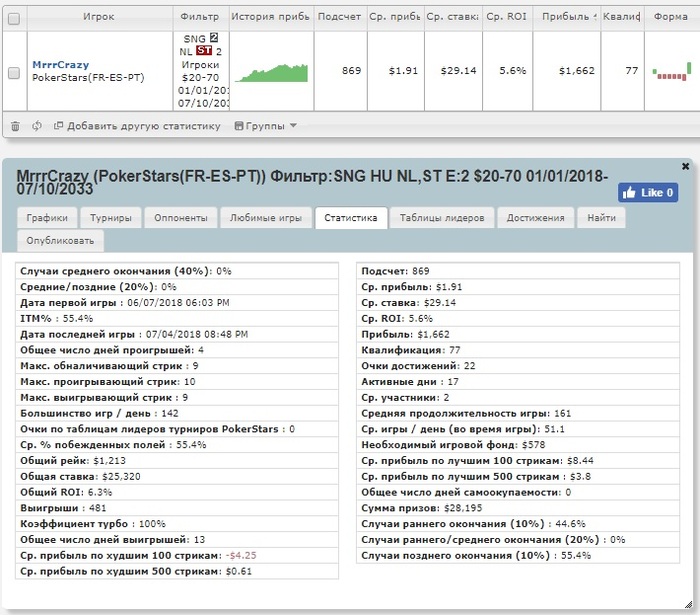Click Дата первой игры row

(177, 303)
